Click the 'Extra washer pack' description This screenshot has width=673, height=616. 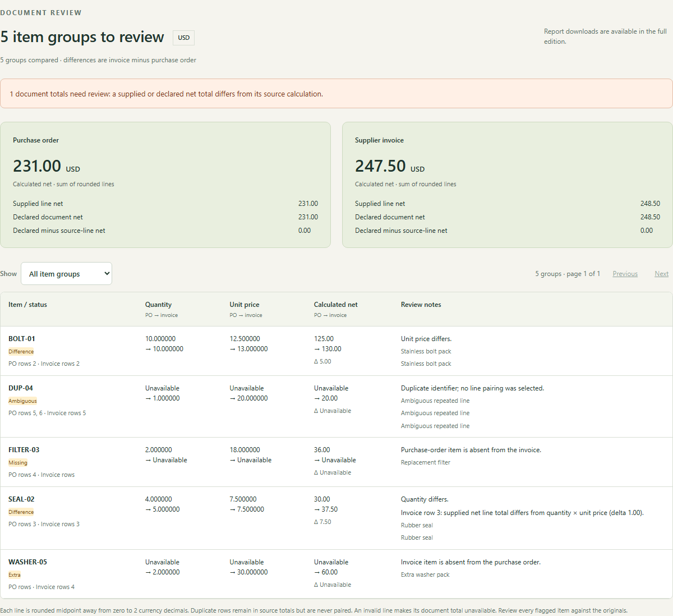point(425,575)
